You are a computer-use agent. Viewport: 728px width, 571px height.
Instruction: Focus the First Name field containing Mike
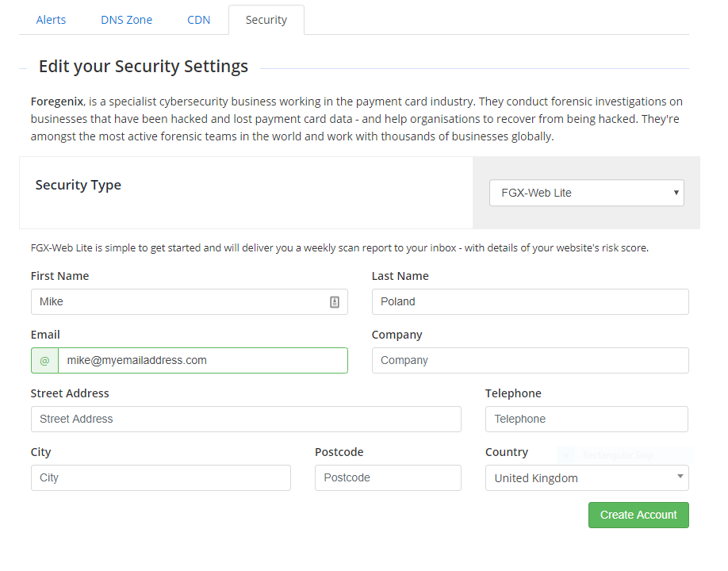point(178,301)
